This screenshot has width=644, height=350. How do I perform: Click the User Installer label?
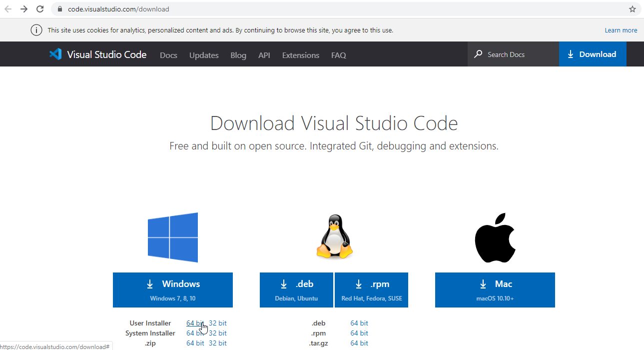pyautogui.click(x=150, y=323)
